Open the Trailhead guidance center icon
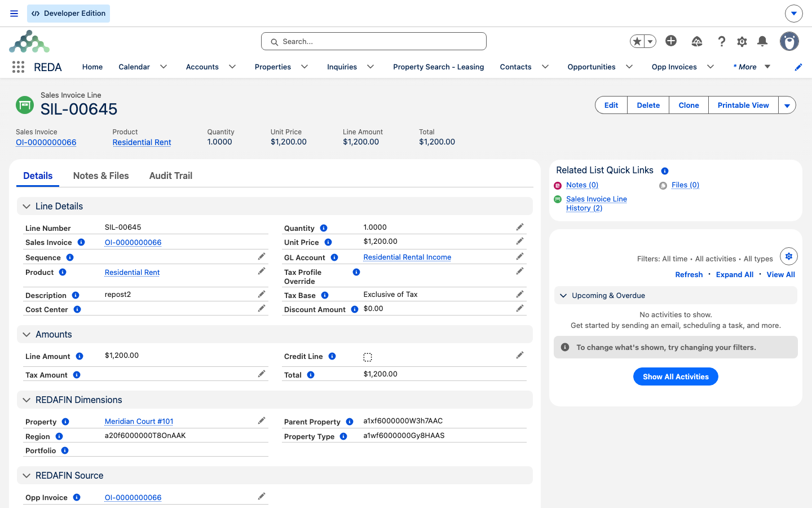The image size is (812, 508). click(697, 41)
